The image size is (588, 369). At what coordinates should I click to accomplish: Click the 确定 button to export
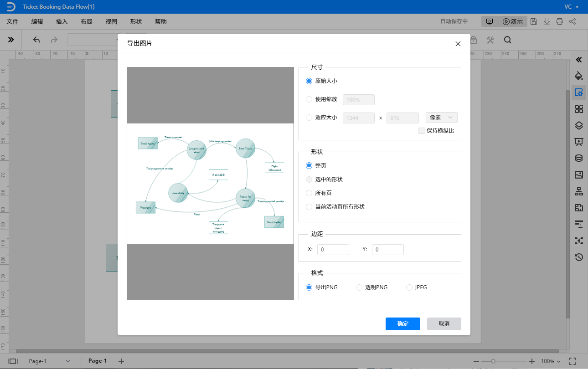tap(402, 324)
